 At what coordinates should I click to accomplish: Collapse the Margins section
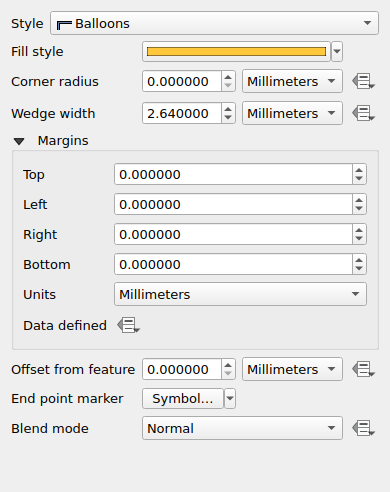[19, 141]
